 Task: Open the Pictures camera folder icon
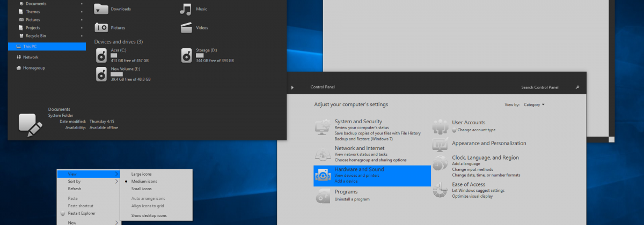click(x=101, y=27)
